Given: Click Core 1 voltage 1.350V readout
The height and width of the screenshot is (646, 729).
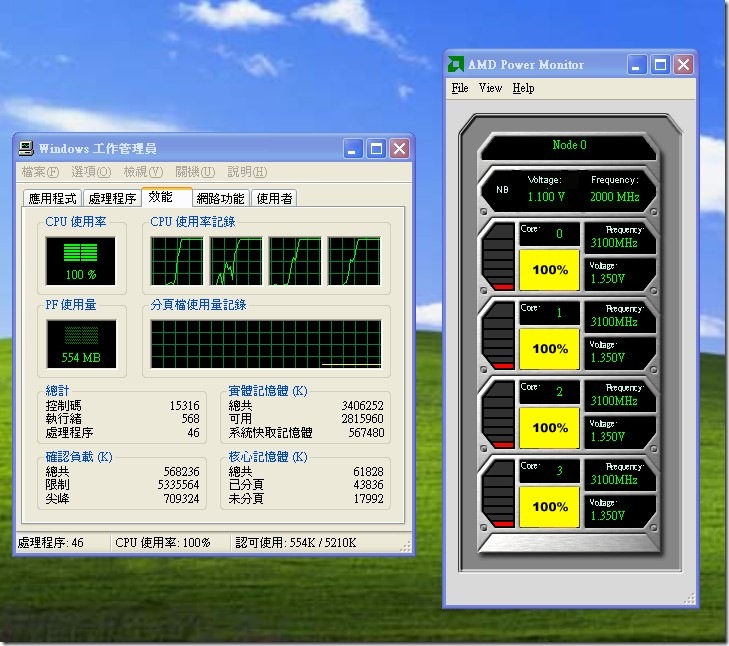Looking at the screenshot, I should [607, 358].
